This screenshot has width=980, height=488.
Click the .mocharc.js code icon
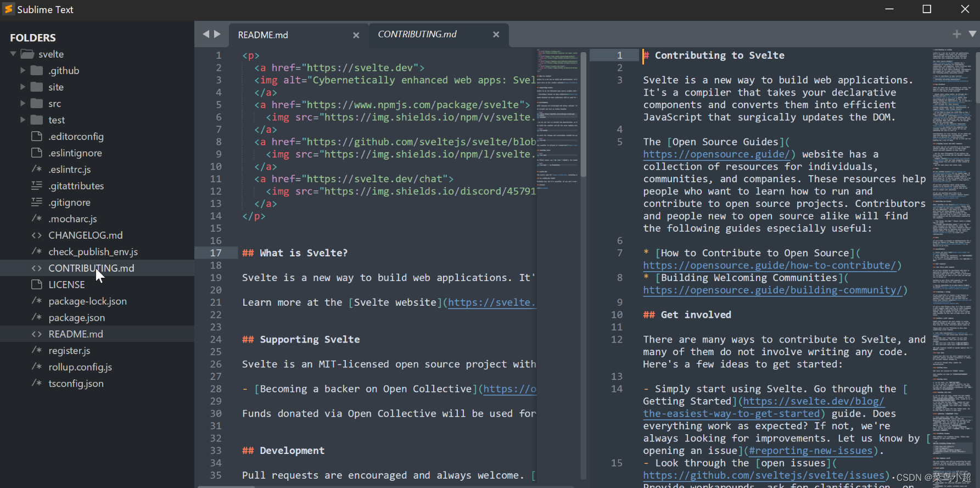pyautogui.click(x=37, y=218)
